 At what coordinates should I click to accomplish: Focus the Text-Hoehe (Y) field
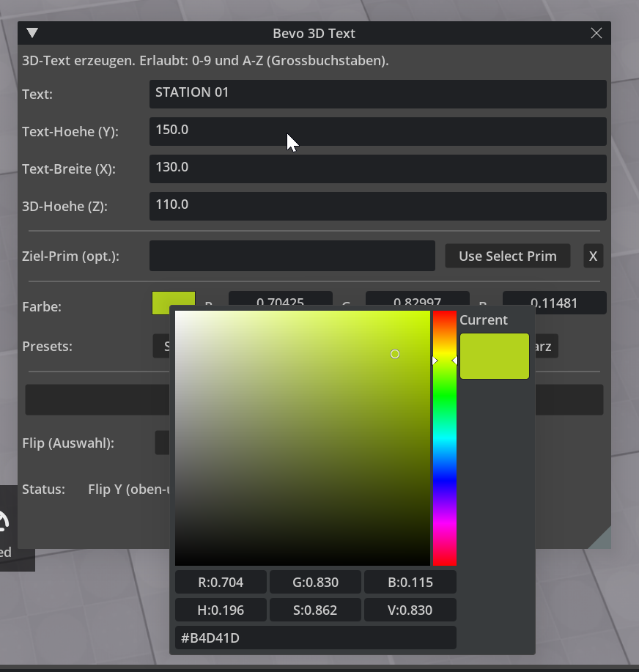point(377,131)
